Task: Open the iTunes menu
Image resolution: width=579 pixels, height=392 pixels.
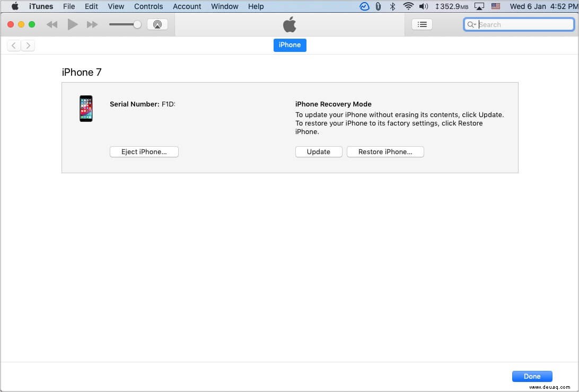Action: 41,6
